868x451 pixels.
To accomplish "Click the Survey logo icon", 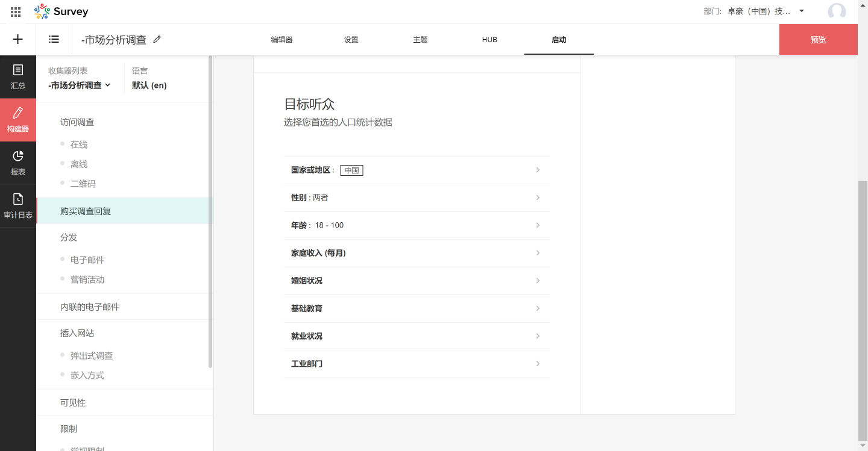I will click(x=42, y=11).
